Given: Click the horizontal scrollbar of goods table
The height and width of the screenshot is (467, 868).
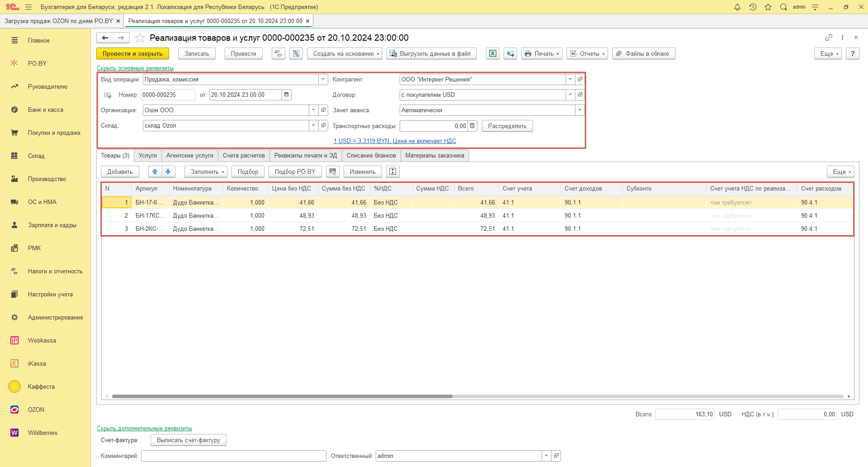Looking at the screenshot, I should click(x=282, y=396).
